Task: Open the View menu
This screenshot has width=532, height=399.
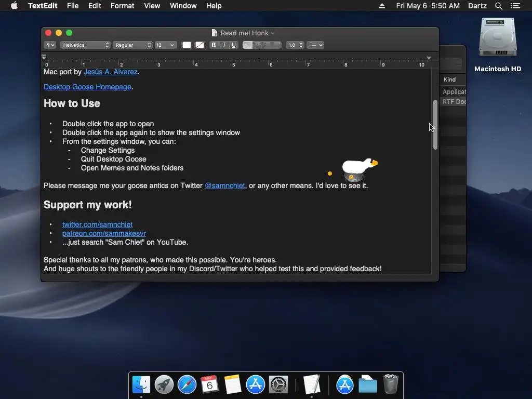Action: 152,6
